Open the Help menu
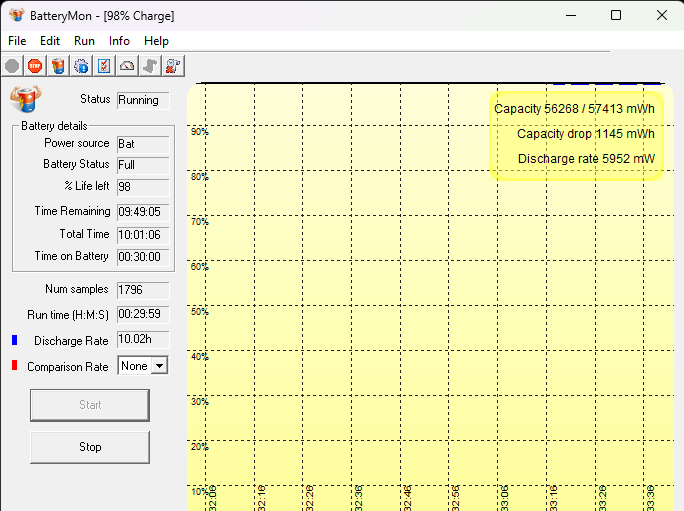Image resolution: width=684 pixels, height=511 pixels. (x=156, y=41)
